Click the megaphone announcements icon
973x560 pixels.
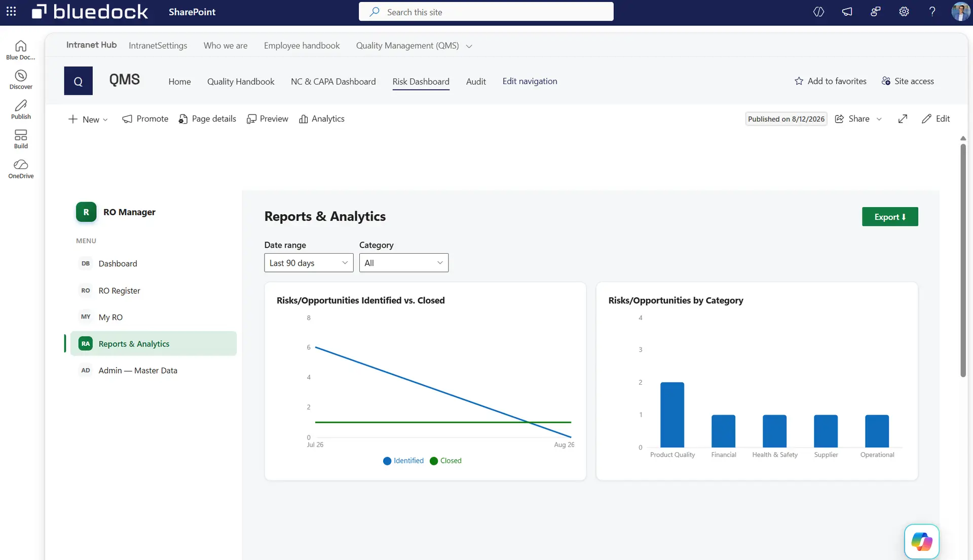(x=847, y=12)
